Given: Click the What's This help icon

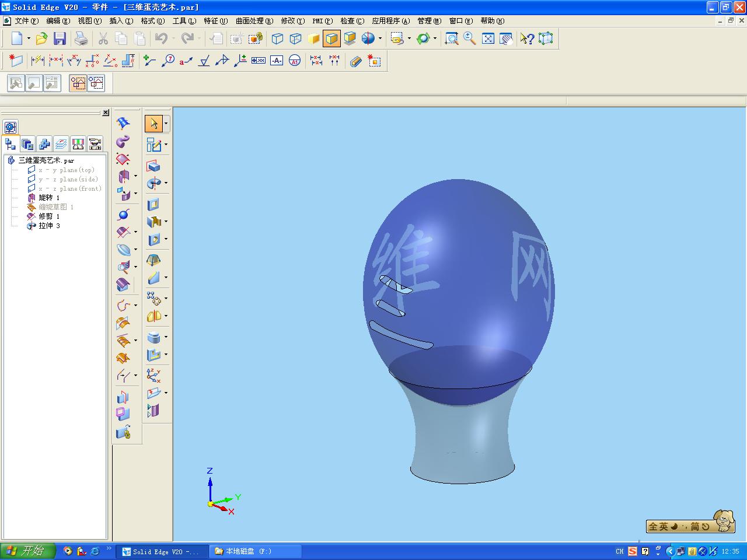Looking at the screenshot, I should (527, 38).
